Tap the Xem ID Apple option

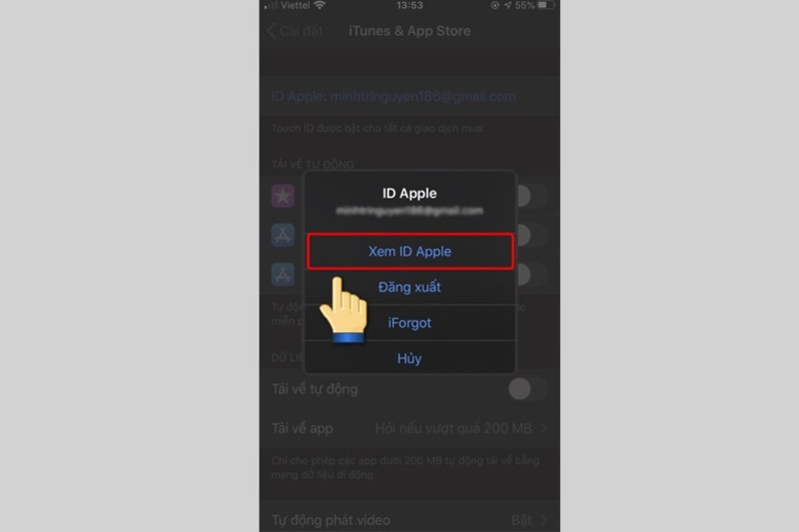click(409, 251)
